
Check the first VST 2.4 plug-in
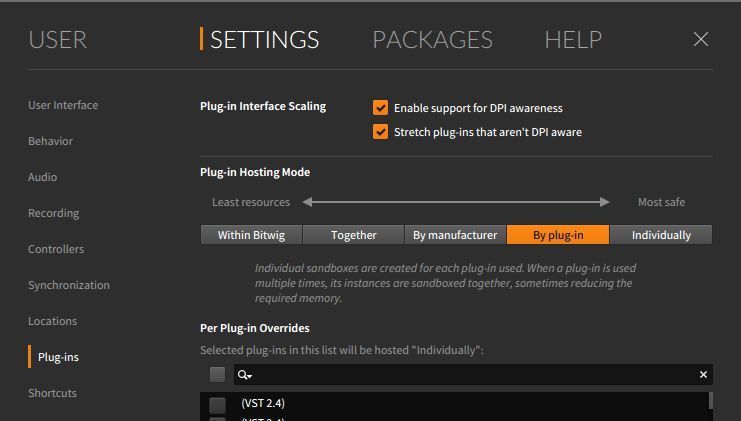pyautogui.click(x=217, y=404)
